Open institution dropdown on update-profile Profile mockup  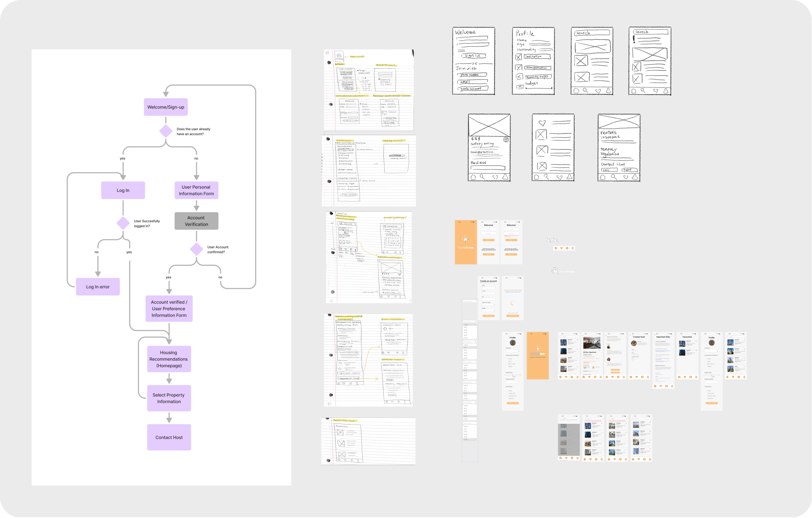coord(712,351)
